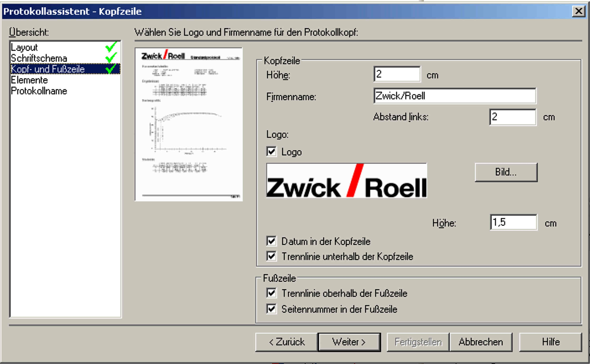Viewport: 590px width, 364px height.
Task: Go to Protokollname in the overview list
Action: (x=39, y=91)
